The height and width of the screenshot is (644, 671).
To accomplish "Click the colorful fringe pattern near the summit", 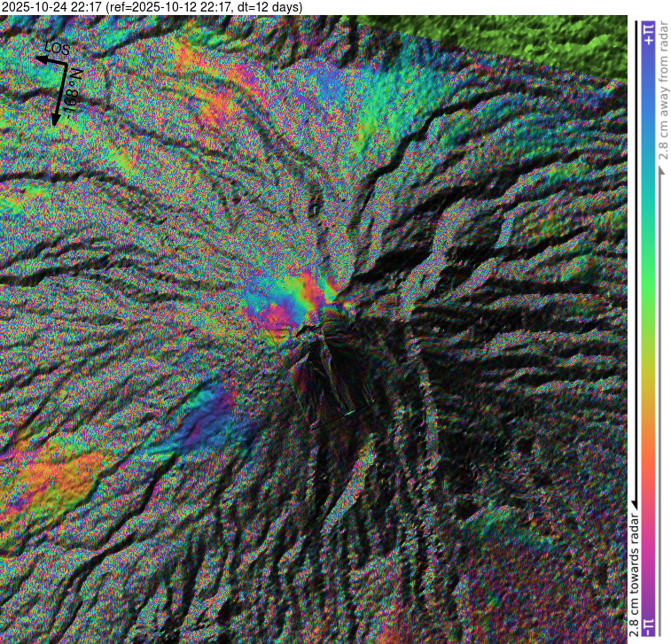I will point(293,301).
